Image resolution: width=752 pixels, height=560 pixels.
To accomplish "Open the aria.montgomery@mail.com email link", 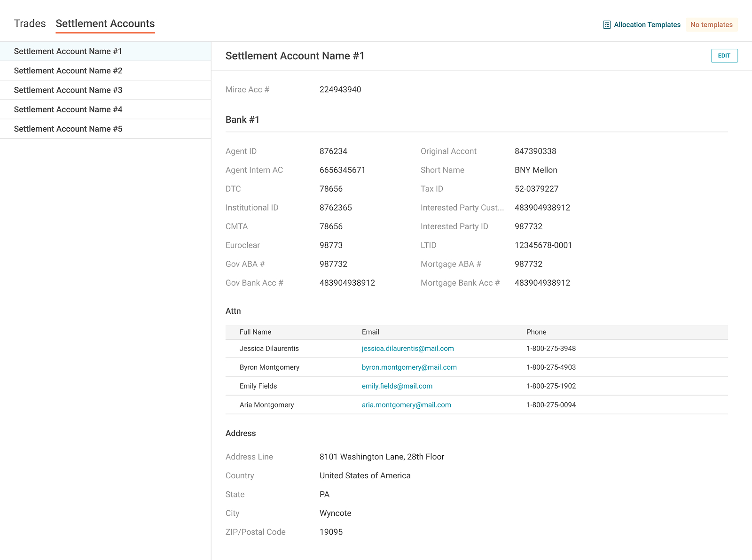I will [407, 405].
